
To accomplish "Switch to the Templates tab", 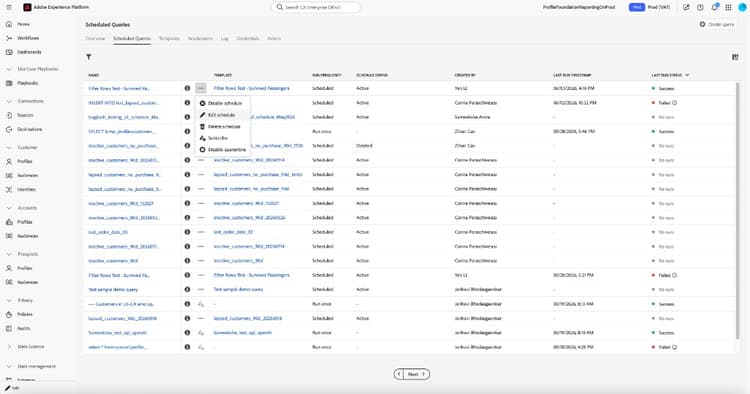I will [169, 38].
